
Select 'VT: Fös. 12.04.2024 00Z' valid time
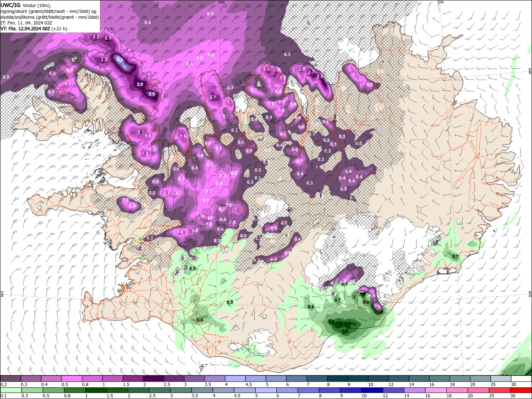25,29
